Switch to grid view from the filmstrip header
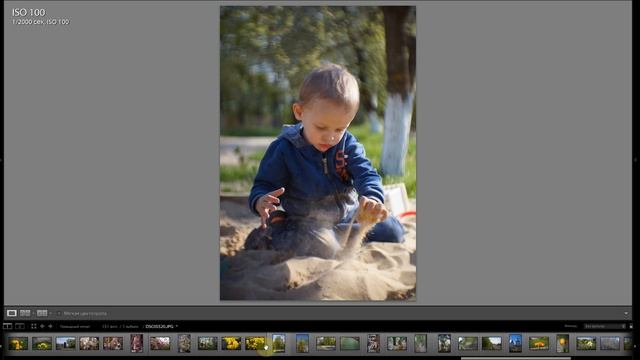This screenshot has width=640, height=360. (34, 326)
